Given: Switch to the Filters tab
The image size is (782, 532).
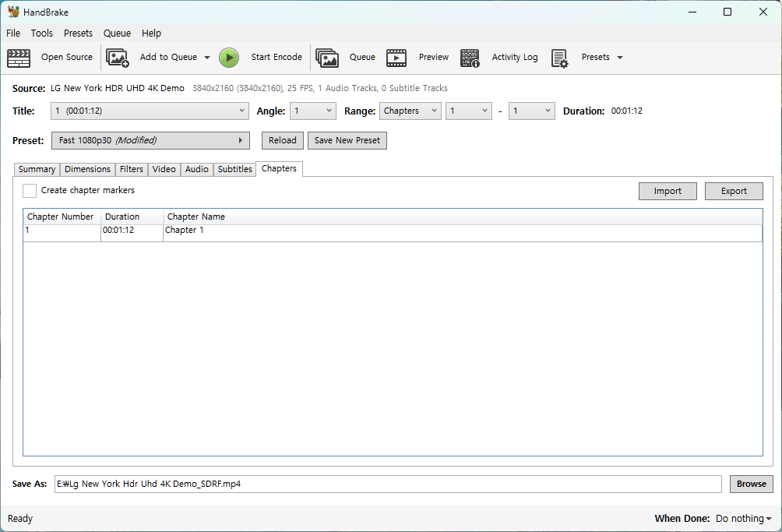Looking at the screenshot, I should 131,170.
